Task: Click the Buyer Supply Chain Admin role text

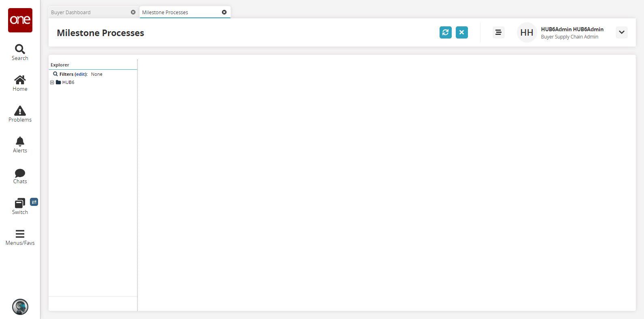Action: pyautogui.click(x=570, y=37)
